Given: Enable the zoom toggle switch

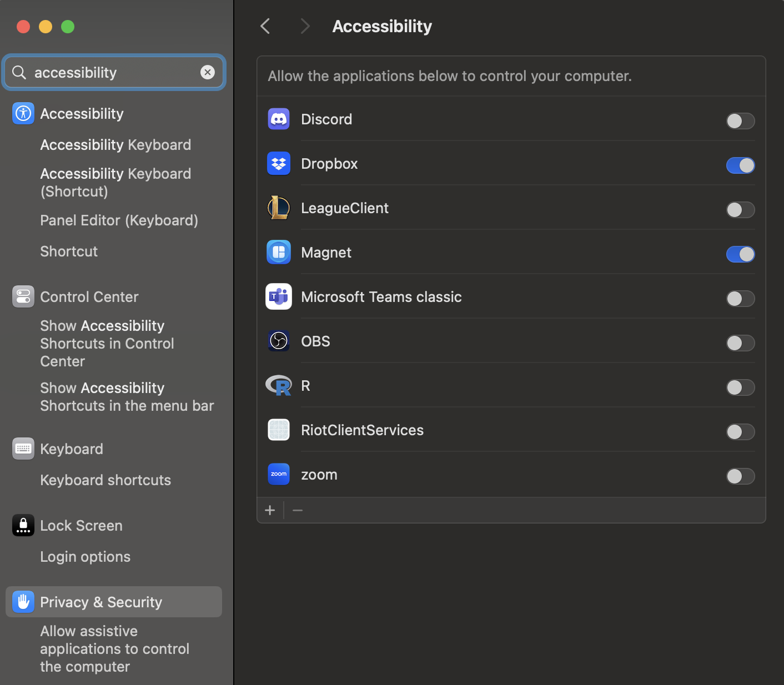Looking at the screenshot, I should point(740,476).
